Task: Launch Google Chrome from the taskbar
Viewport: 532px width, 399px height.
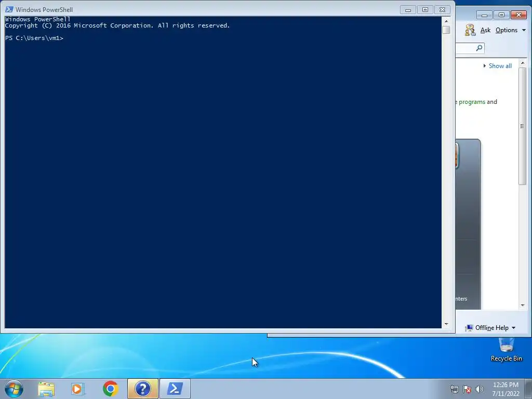Action: click(110, 389)
